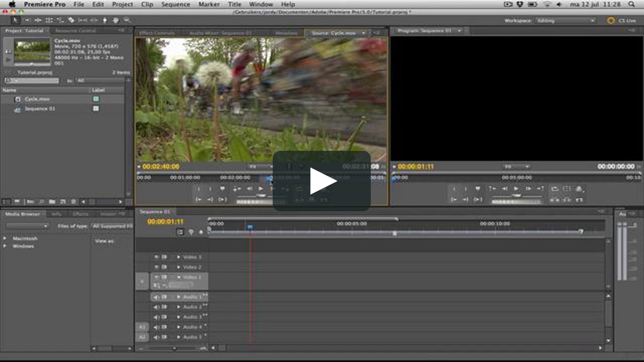Switch to the Effect Controls tab
This screenshot has height=362, width=644.
157,33
